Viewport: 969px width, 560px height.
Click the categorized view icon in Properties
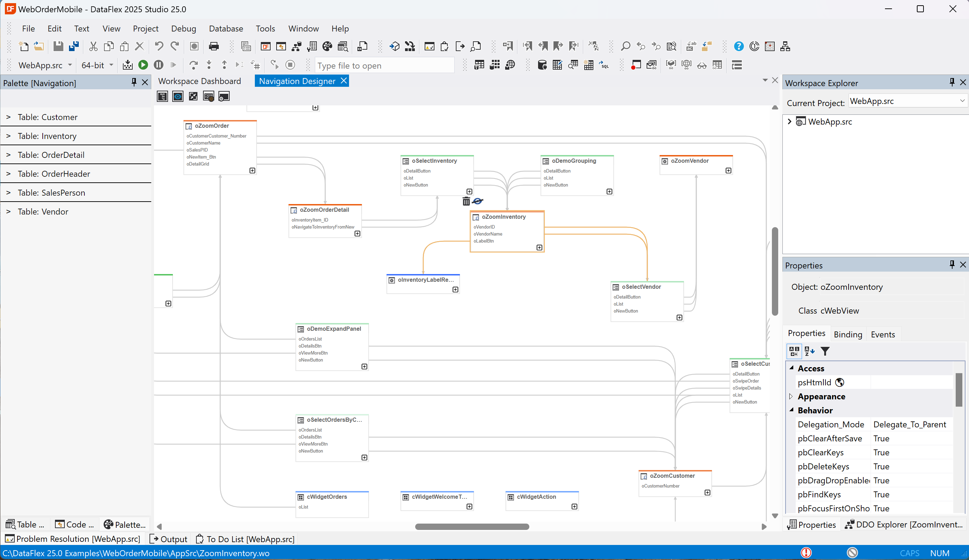pos(794,351)
